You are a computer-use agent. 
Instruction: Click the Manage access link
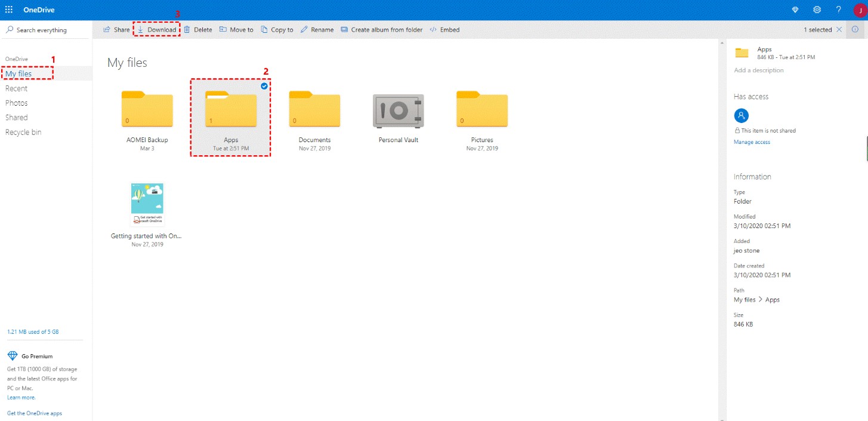(752, 142)
